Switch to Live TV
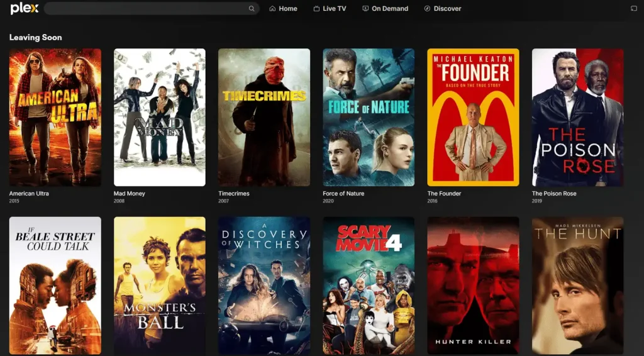The width and height of the screenshot is (644, 356). [330, 9]
